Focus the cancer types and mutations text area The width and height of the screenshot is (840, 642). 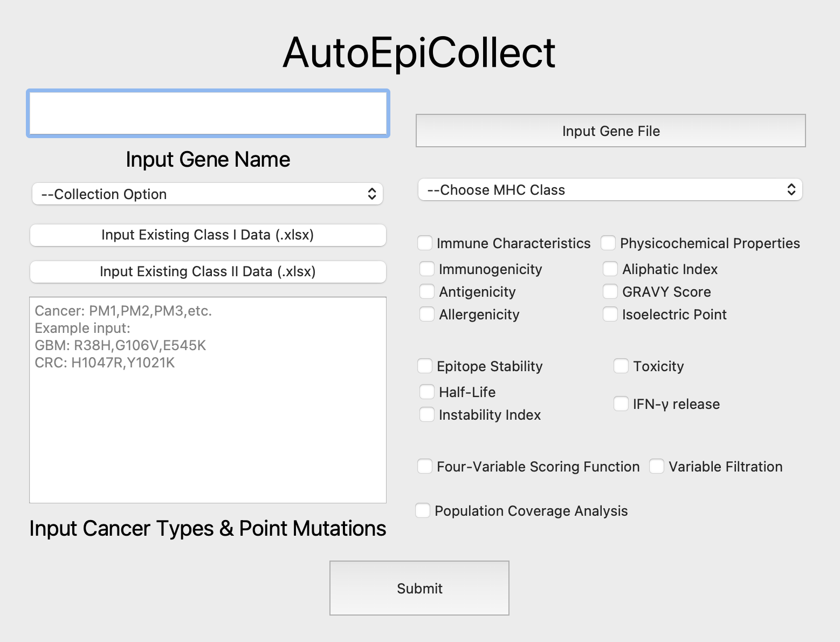(x=208, y=400)
